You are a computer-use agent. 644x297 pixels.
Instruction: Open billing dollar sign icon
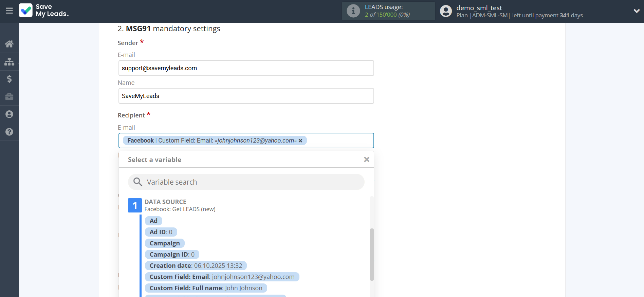tap(9, 79)
